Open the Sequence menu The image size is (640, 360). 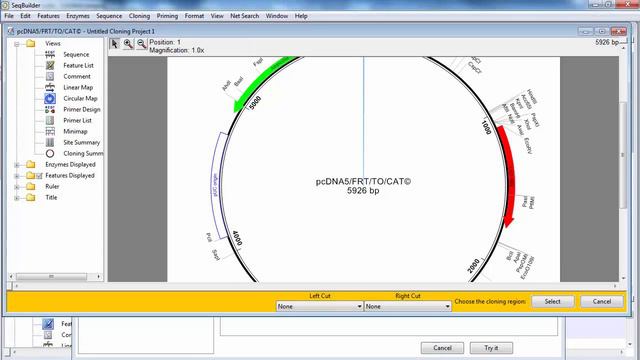click(x=109, y=16)
